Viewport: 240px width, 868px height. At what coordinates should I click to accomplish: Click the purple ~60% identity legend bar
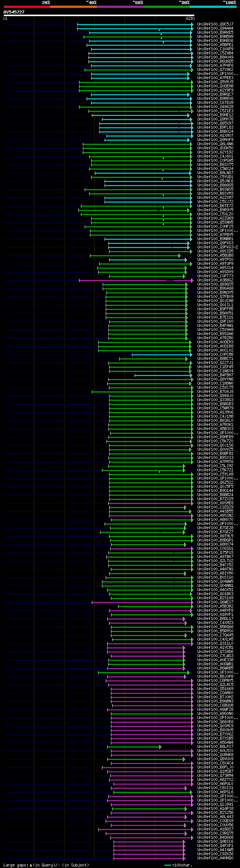click(x=120, y=7)
